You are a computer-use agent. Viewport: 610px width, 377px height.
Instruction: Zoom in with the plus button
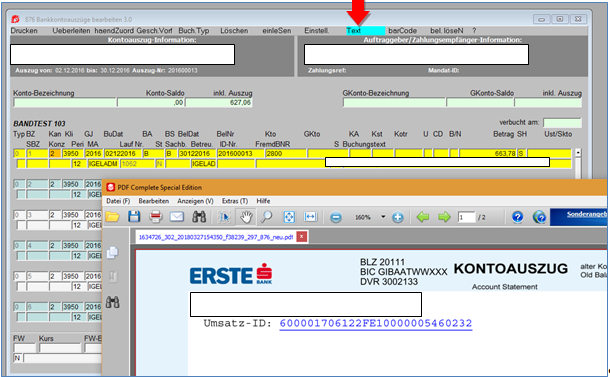[398, 217]
